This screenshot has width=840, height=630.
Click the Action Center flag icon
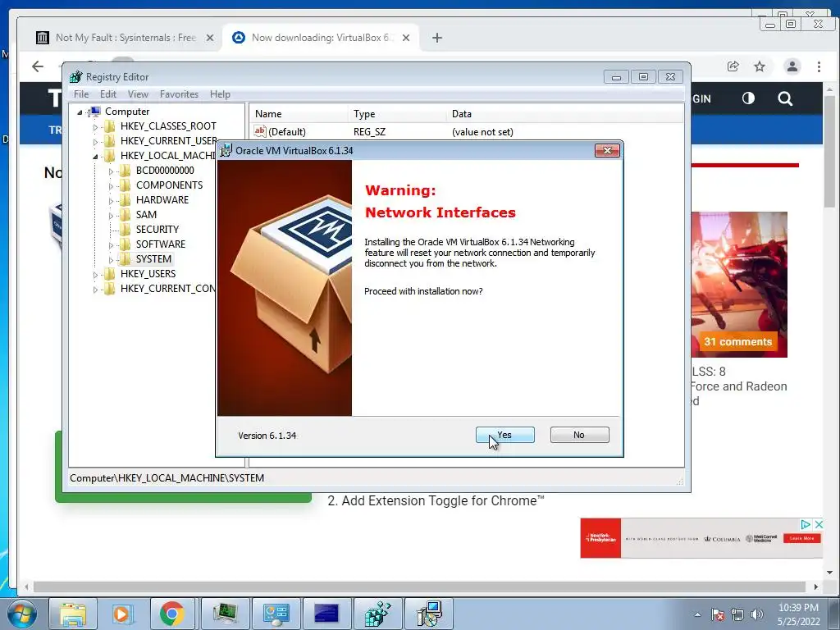(x=718, y=614)
